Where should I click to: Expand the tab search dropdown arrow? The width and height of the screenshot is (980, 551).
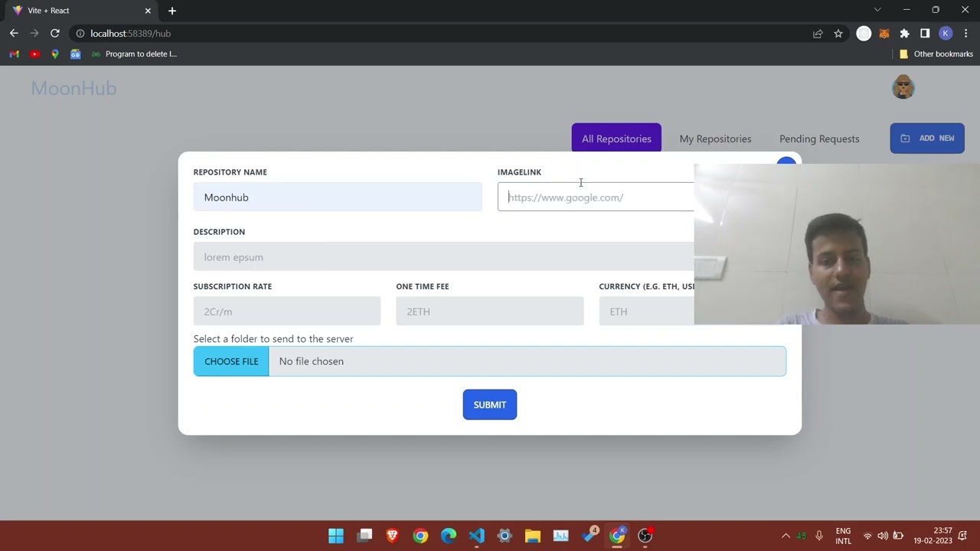tap(877, 10)
